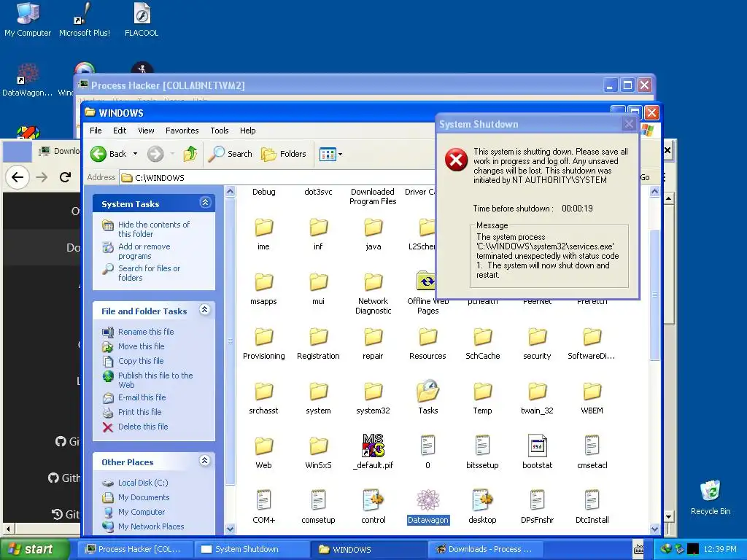Open FLACOOL desktop icon

point(142,19)
